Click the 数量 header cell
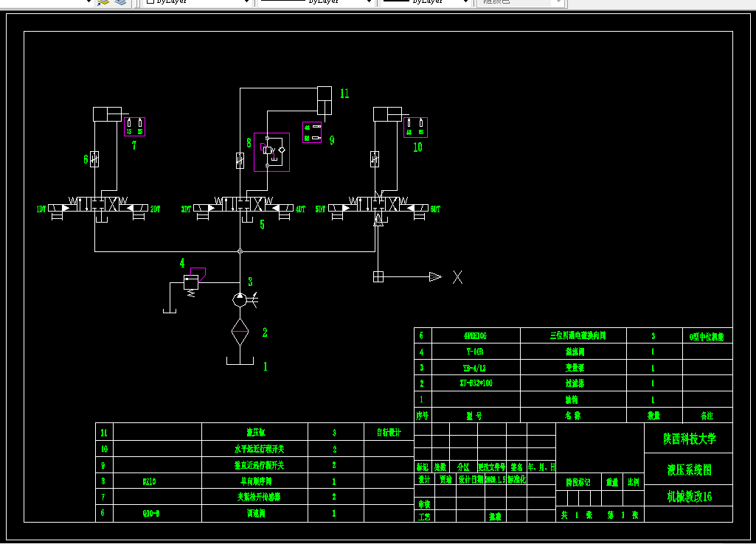 (x=654, y=415)
